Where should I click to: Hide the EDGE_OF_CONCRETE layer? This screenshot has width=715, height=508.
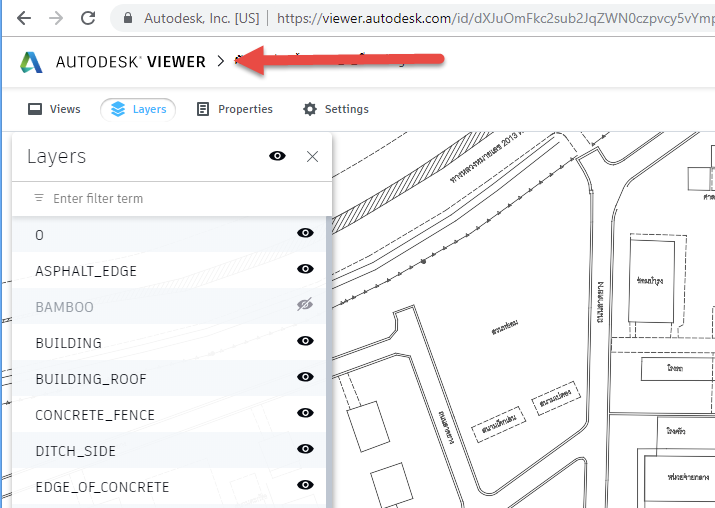pyautogui.click(x=305, y=485)
